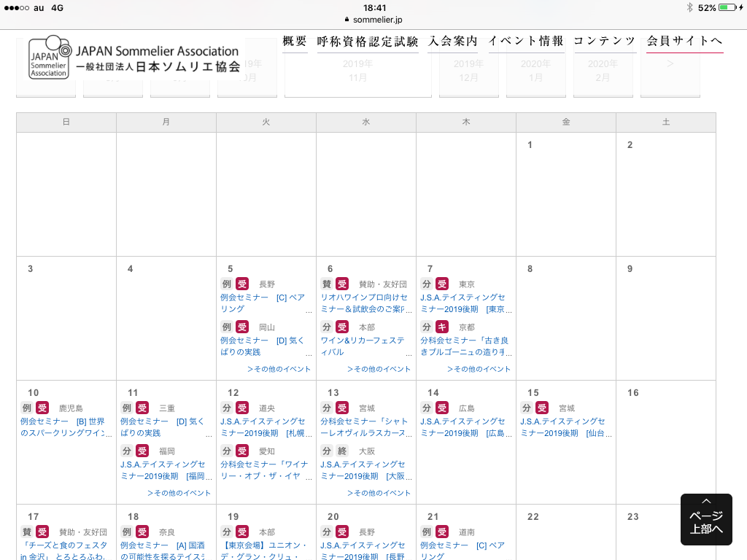The width and height of the screenshot is (747, 560).
Task: Open 鹿児島 例会セミナー [B] スパークリングワイン link
Action: (65, 427)
